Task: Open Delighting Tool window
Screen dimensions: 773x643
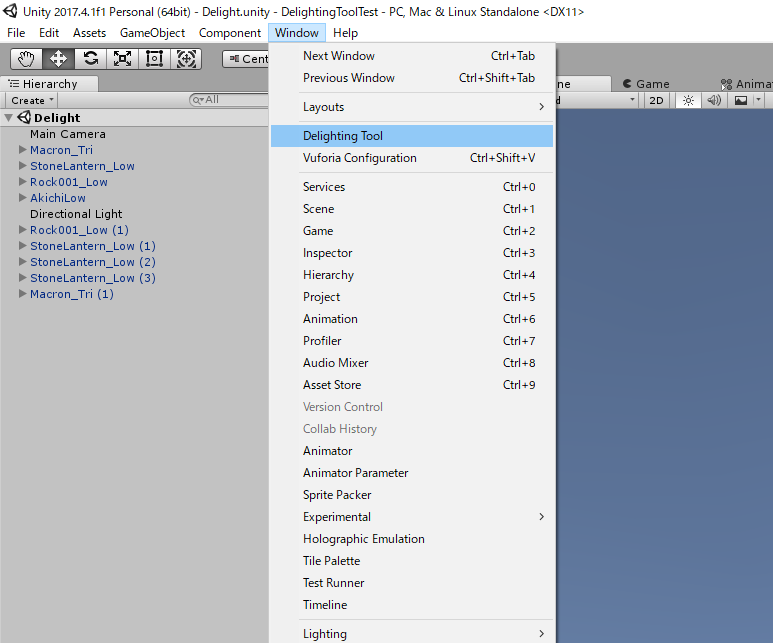Action: click(x=412, y=136)
